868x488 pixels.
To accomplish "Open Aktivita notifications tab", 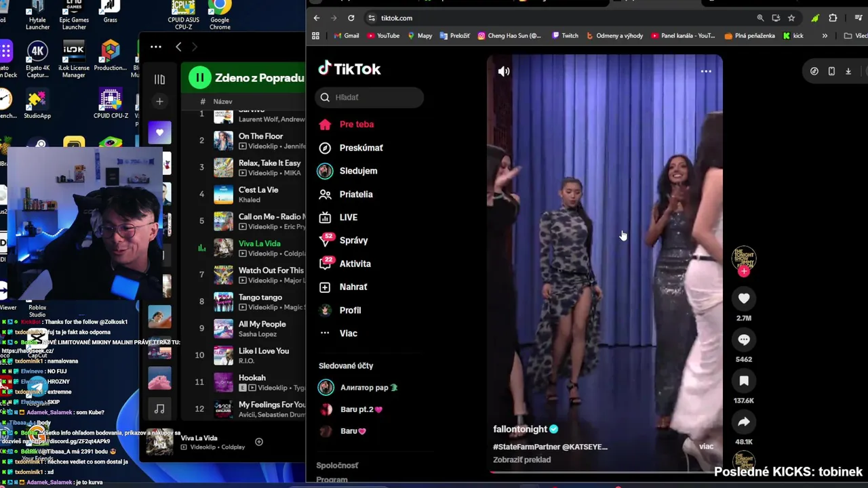I will click(355, 264).
